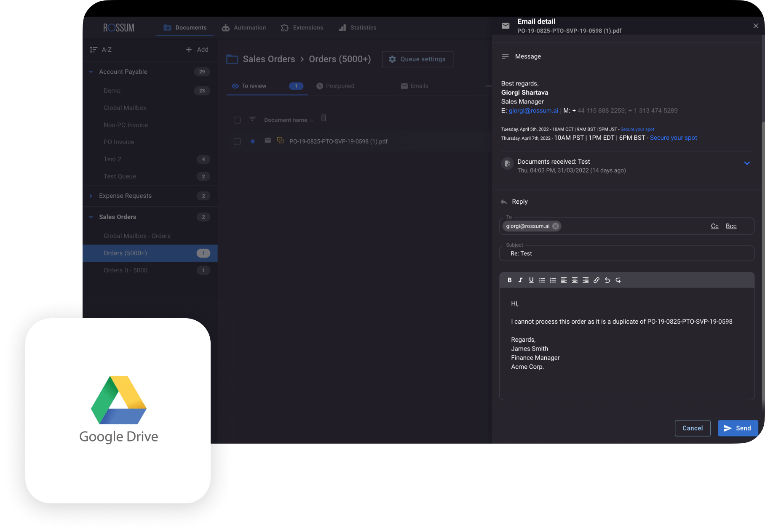
Task: Click the filter icon beside Document name
Action: pyautogui.click(x=252, y=119)
